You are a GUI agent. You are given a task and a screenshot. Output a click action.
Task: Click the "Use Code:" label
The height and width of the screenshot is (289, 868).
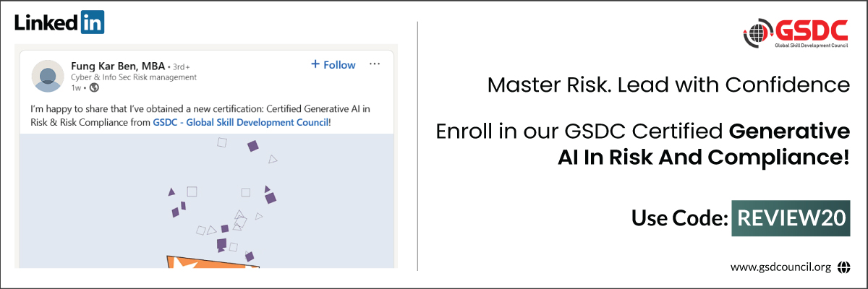pos(678,217)
